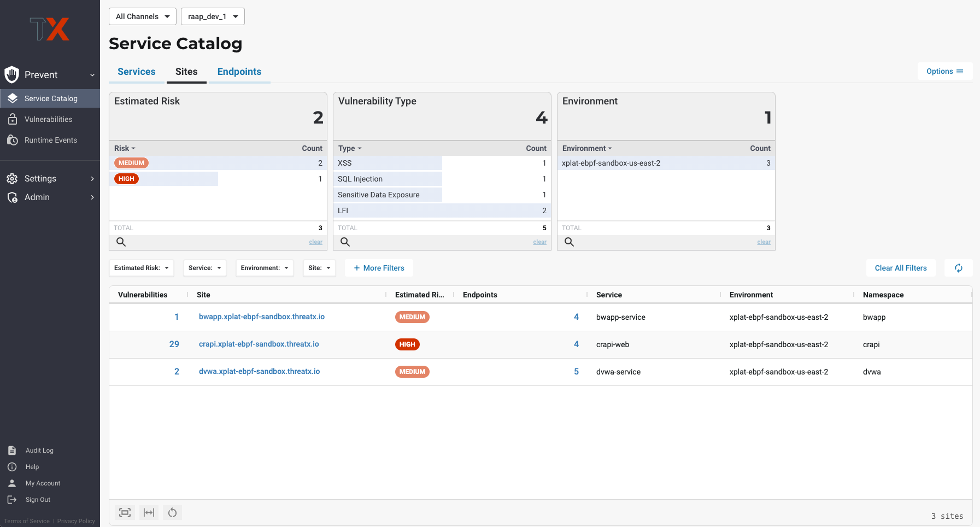Search within the Vulnerability Type panel
This screenshot has width=980, height=527.
[x=345, y=242]
